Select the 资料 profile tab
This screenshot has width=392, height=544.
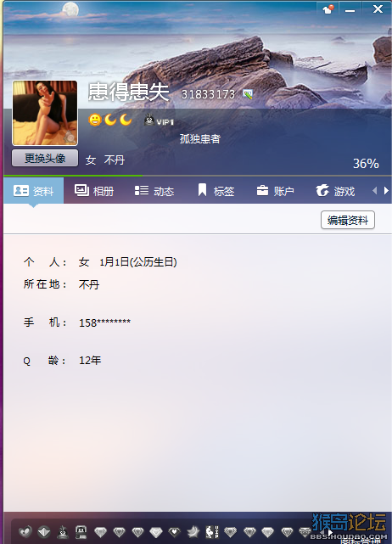[34, 191]
